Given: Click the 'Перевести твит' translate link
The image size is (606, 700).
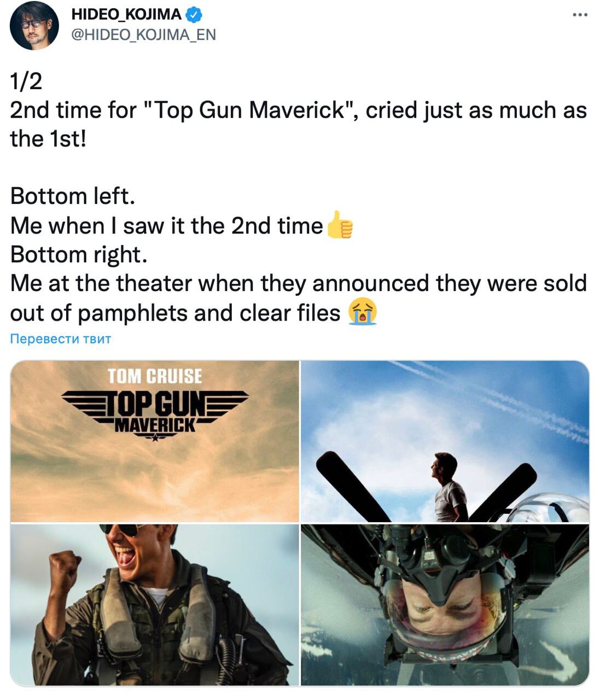Looking at the screenshot, I should click(61, 339).
